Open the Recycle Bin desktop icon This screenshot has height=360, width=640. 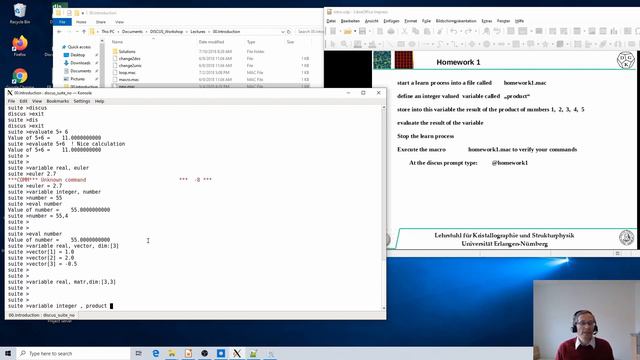[x=20, y=13]
